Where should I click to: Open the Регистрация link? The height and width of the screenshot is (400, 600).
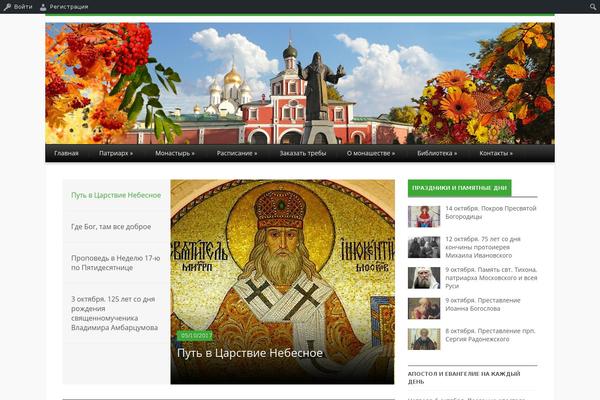point(69,7)
